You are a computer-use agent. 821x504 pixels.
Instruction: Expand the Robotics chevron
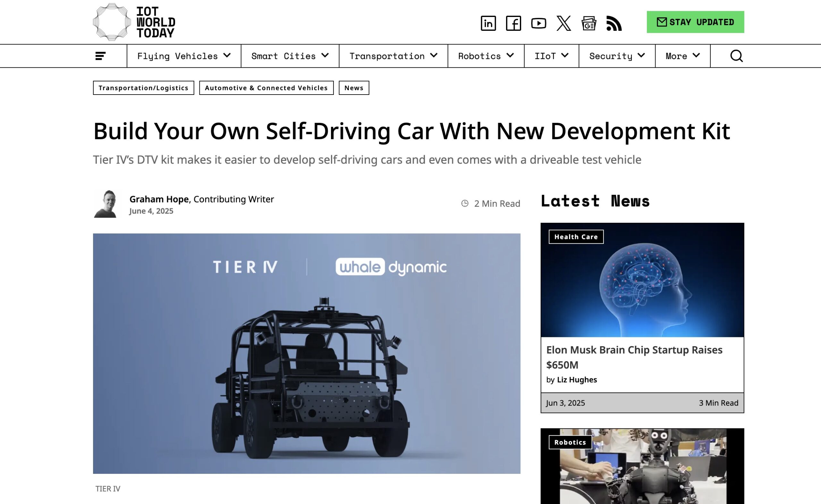tap(510, 55)
